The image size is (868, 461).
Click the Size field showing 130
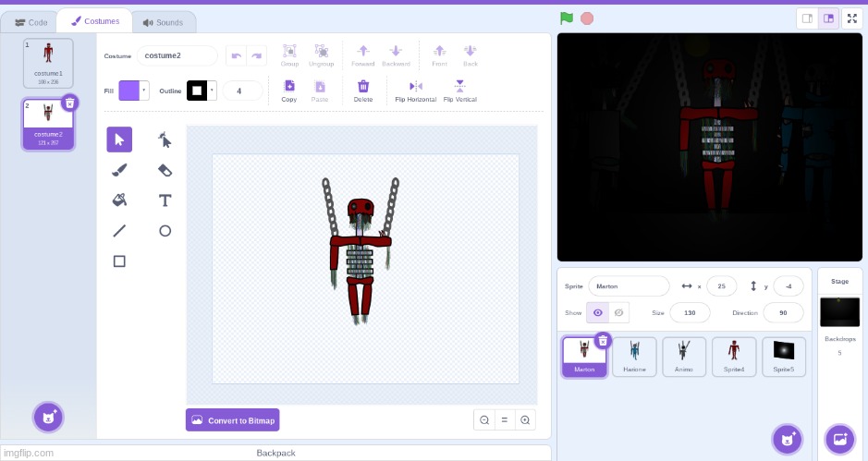point(690,312)
